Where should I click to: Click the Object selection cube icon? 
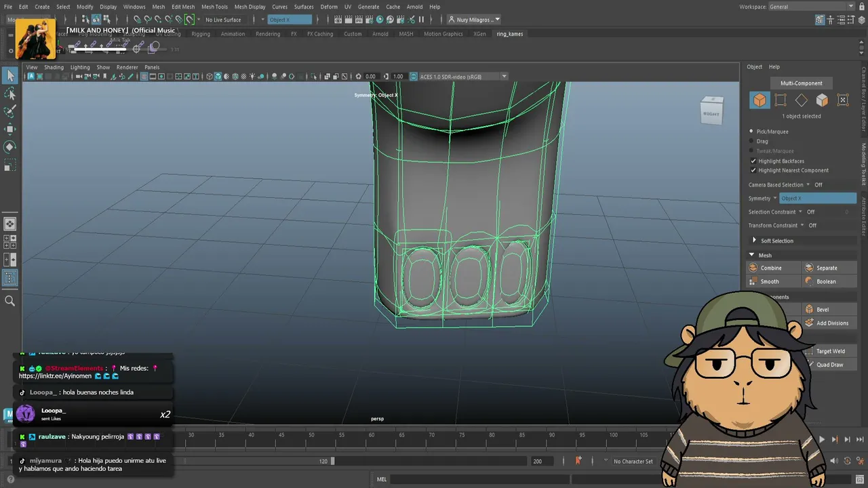coord(759,100)
